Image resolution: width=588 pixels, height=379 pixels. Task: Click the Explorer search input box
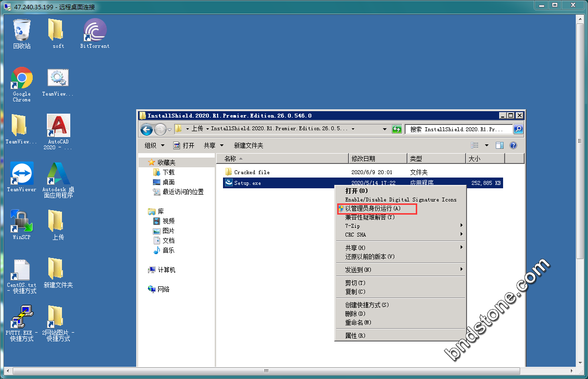click(459, 129)
